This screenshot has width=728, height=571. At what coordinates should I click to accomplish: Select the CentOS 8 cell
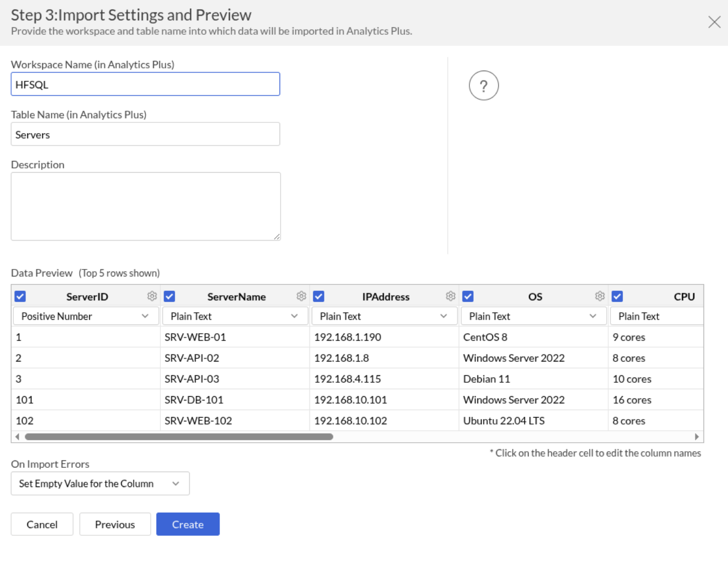[x=533, y=337]
